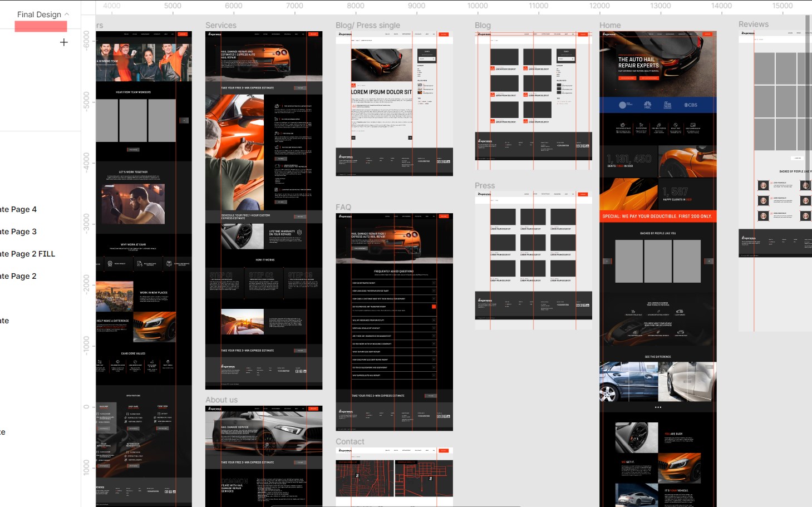This screenshot has height=507, width=812.
Task: Click the NBC logo on the Home frame
Action: 647,105
